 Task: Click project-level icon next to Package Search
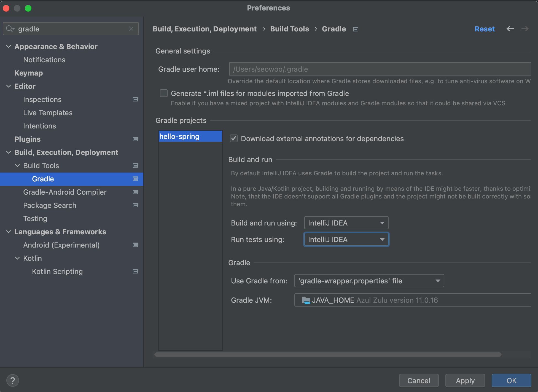coord(135,205)
